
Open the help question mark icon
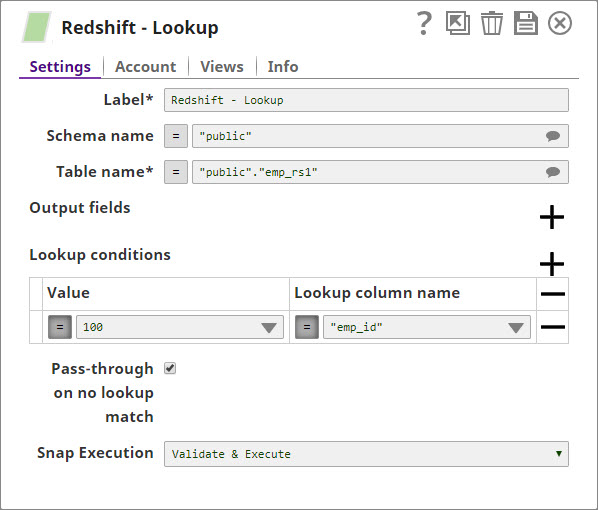424,23
